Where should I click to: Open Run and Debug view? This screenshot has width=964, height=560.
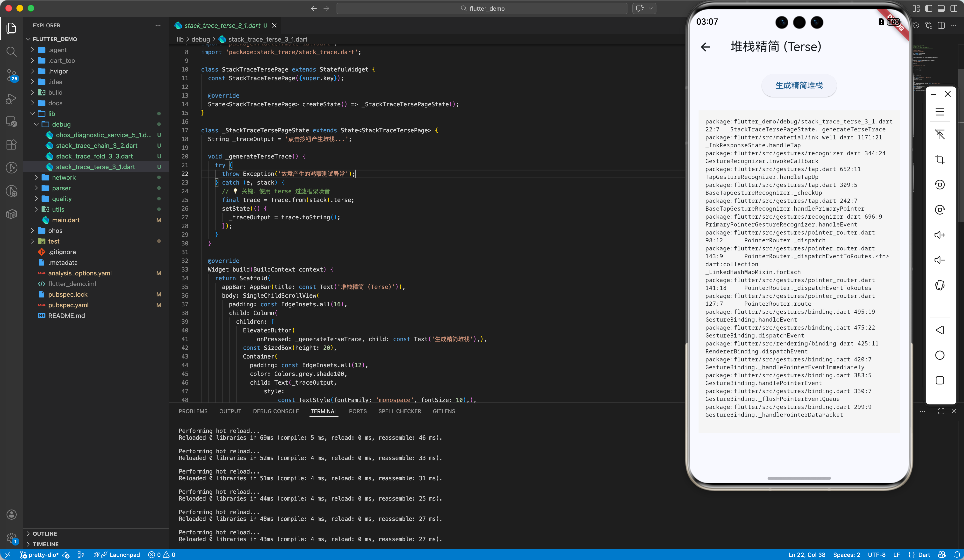point(12,99)
